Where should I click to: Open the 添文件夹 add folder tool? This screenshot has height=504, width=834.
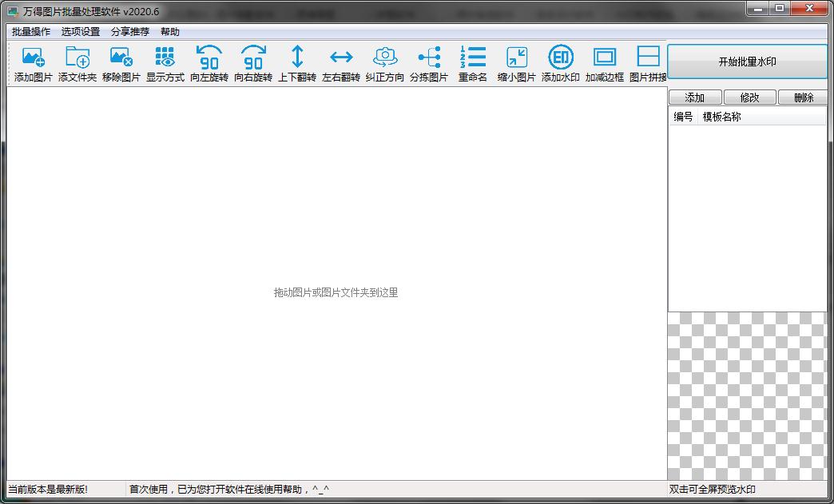[77, 64]
